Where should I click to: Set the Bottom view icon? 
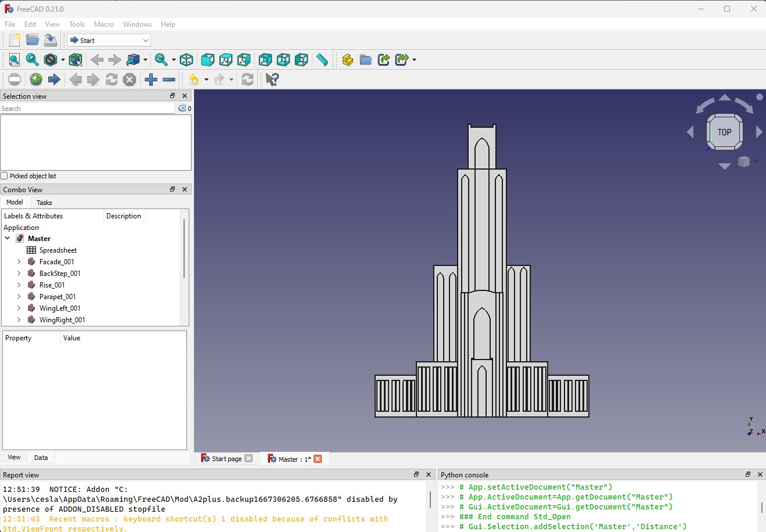(283, 60)
